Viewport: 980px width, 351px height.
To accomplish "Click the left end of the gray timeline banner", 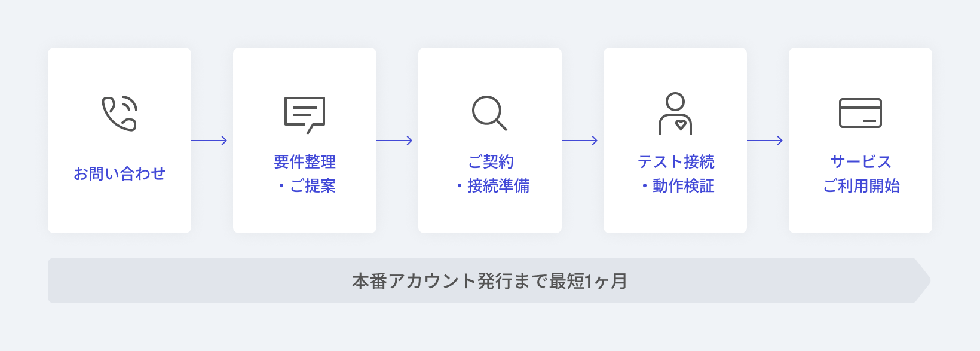I will click(60, 280).
